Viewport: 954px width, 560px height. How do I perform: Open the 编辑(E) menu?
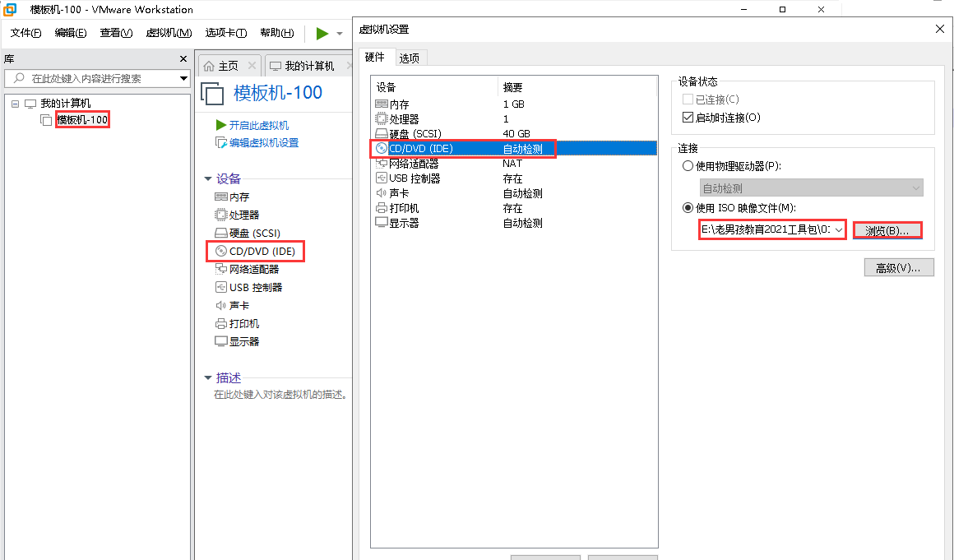71,33
